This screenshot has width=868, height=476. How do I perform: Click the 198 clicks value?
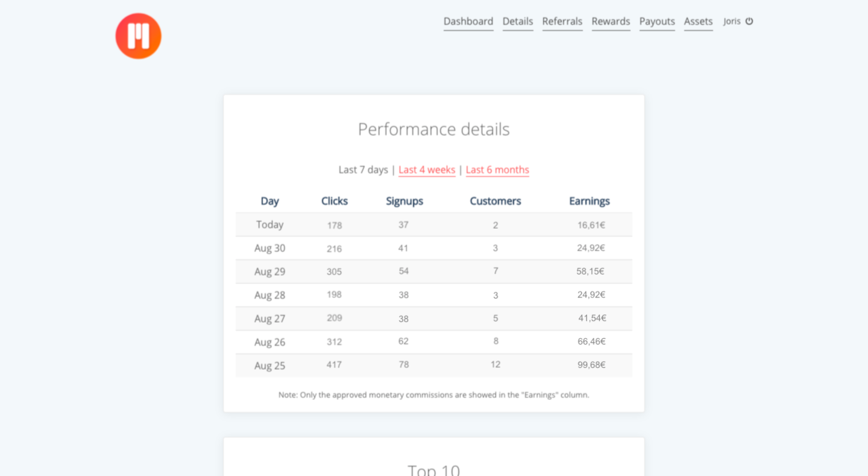coord(335,294)
